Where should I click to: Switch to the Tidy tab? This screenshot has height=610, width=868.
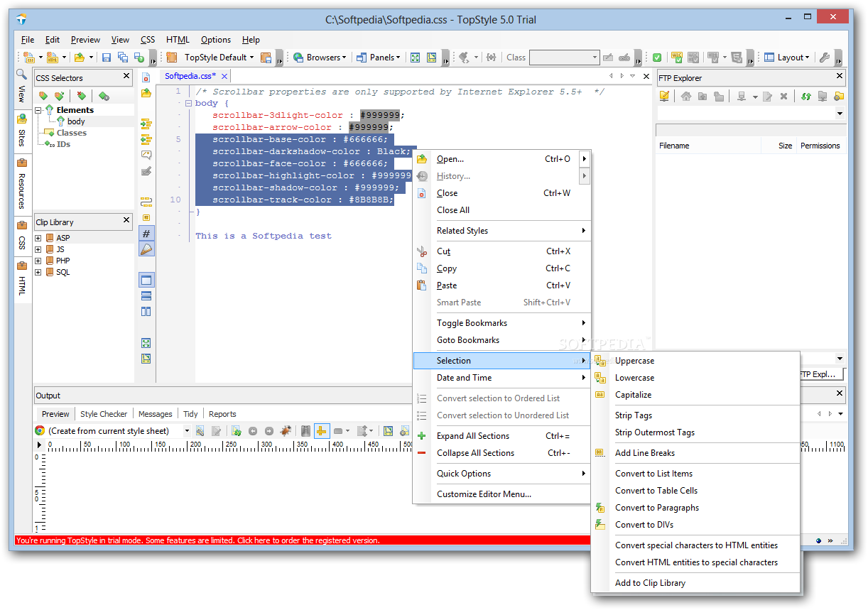point(190,414)
